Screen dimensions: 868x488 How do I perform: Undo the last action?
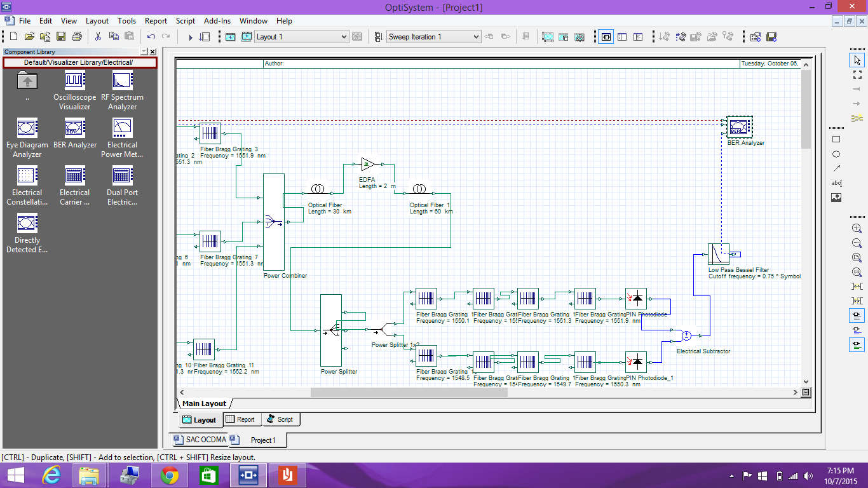coord(151,37)
